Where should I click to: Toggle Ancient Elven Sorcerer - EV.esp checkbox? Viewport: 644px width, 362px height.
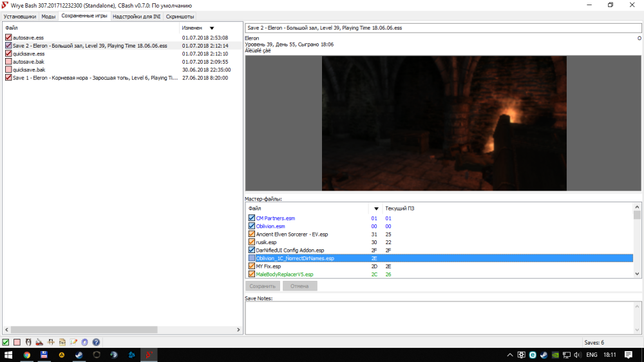(251, 234)
